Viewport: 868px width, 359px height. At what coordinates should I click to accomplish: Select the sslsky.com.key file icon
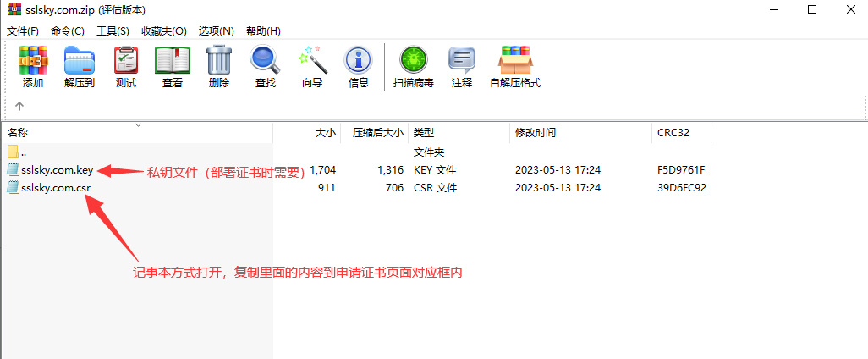[13, 169]
